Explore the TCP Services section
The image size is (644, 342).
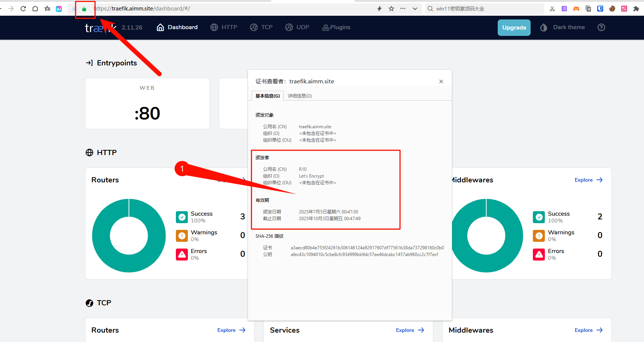[x=410, y=330]
